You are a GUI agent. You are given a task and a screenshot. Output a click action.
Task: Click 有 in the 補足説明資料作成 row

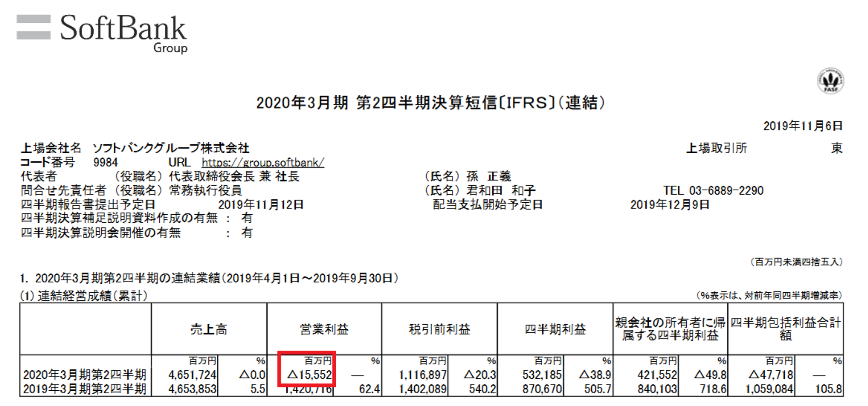tap(247, 218)
